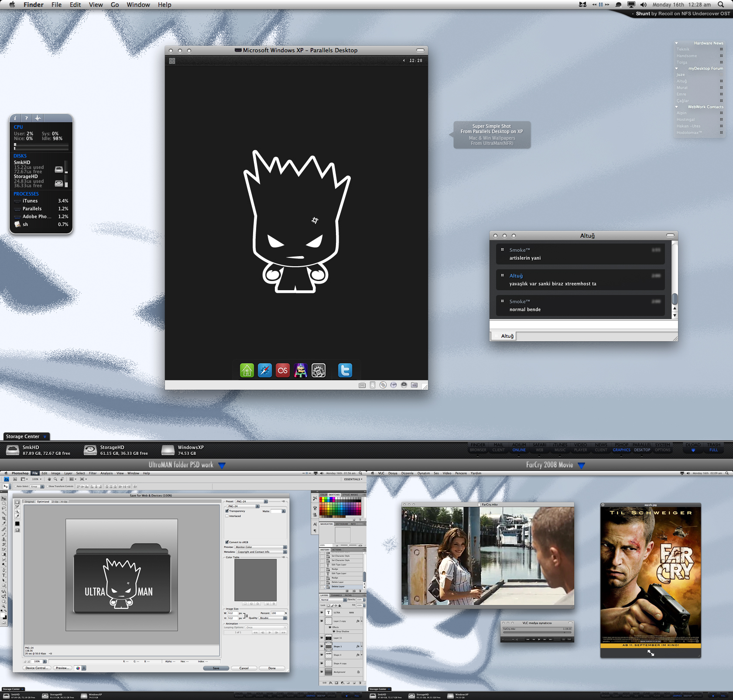This screenshot has width=733, height=700.
Task: Open the gear settings icon in Parallels dock
Action: (319, 371)
